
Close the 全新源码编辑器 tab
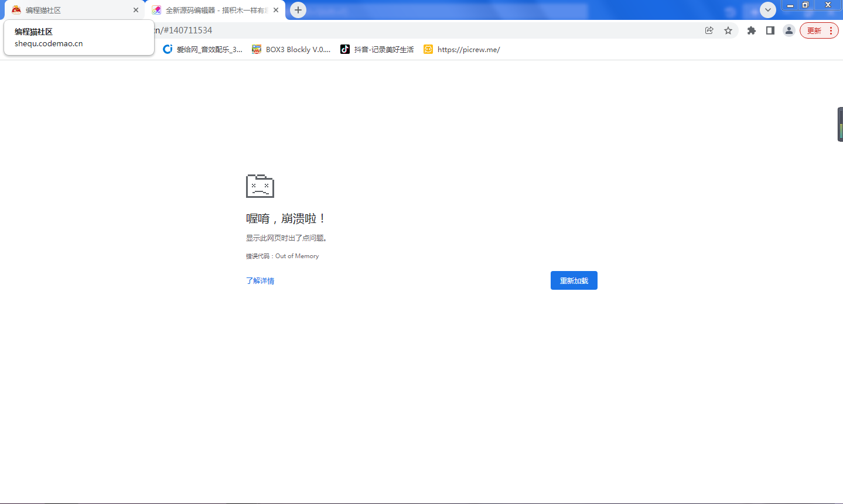tap(276, 10)
